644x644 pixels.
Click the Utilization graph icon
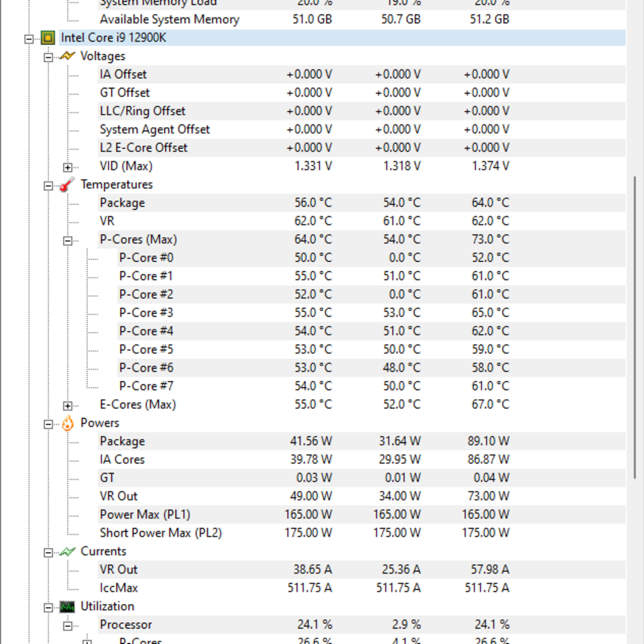pos(67,607)
